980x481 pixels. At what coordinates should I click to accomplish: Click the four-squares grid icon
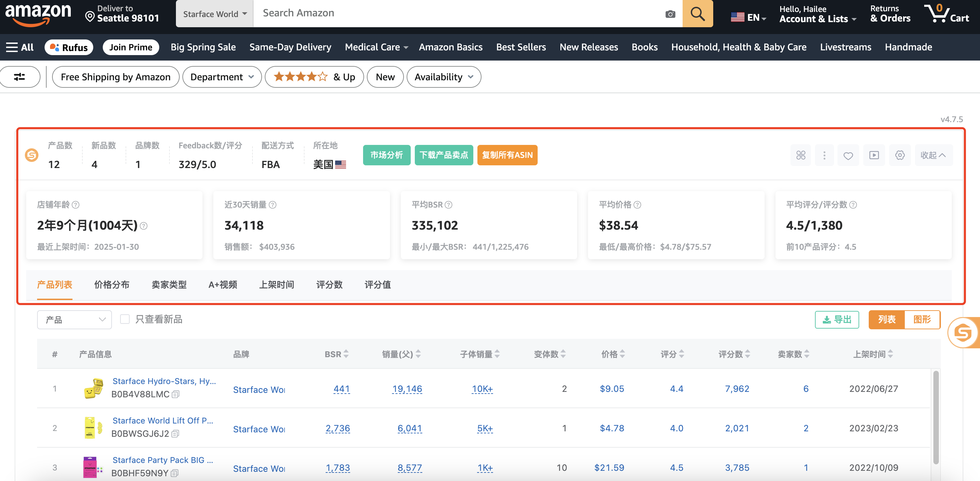801,155
